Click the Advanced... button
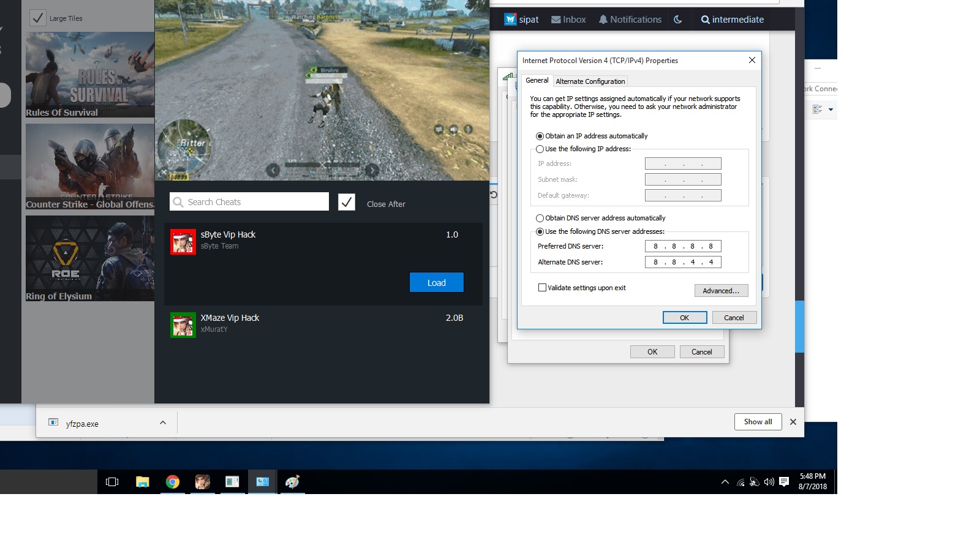 click(721, 291)
